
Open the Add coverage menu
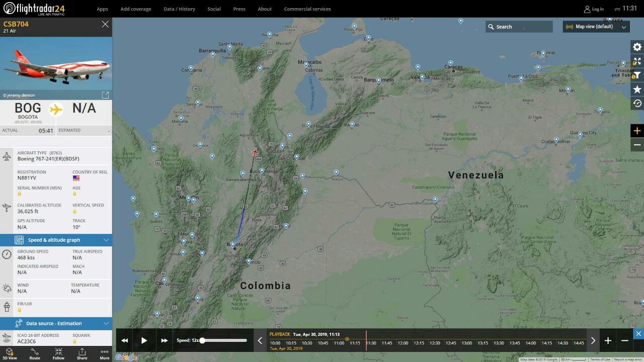(136, 9)
